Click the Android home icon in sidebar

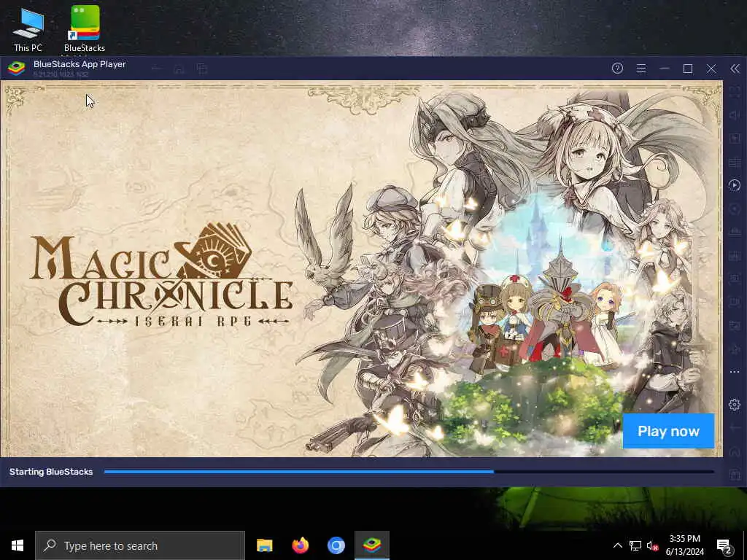734,451
